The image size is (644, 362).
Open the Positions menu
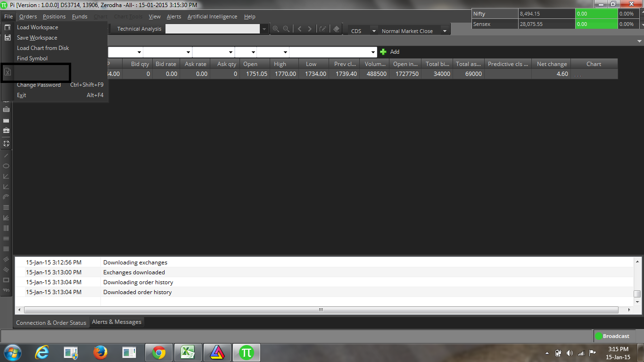point(54,16)
